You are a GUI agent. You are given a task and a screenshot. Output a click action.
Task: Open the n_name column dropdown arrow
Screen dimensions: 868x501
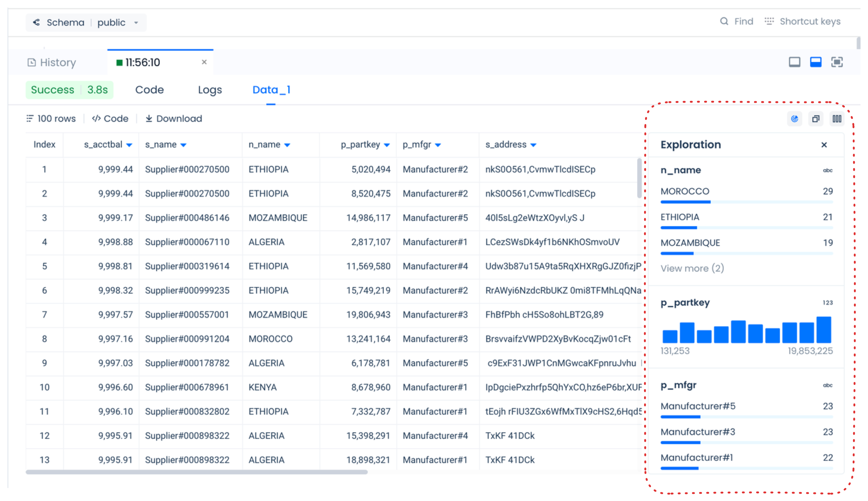coord(287,145)
